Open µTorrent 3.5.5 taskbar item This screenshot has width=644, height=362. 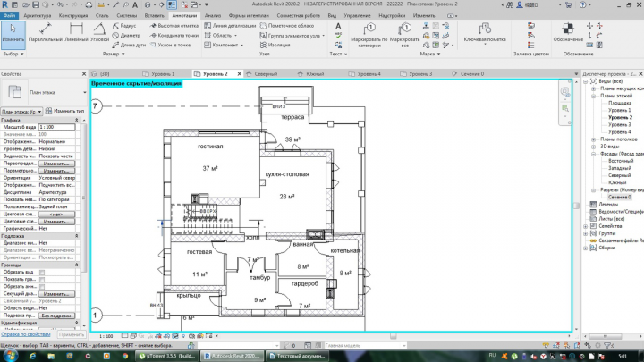pos(167,356)
